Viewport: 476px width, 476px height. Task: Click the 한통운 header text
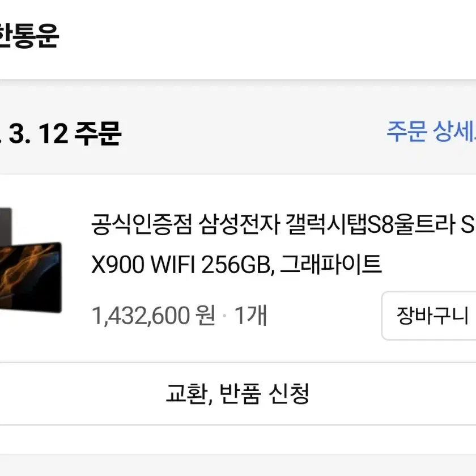tap(28, 36)
